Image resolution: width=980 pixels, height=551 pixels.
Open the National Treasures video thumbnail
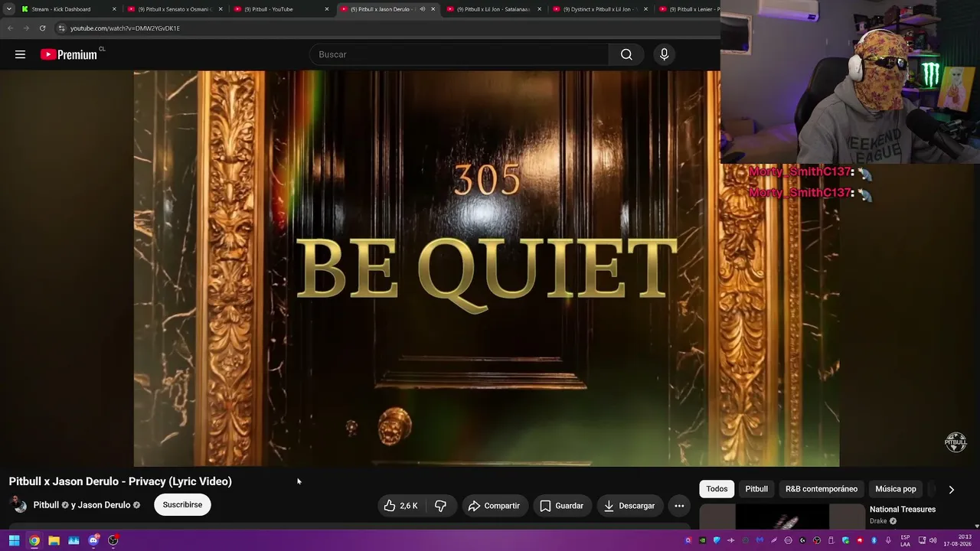tap(782, 517)
